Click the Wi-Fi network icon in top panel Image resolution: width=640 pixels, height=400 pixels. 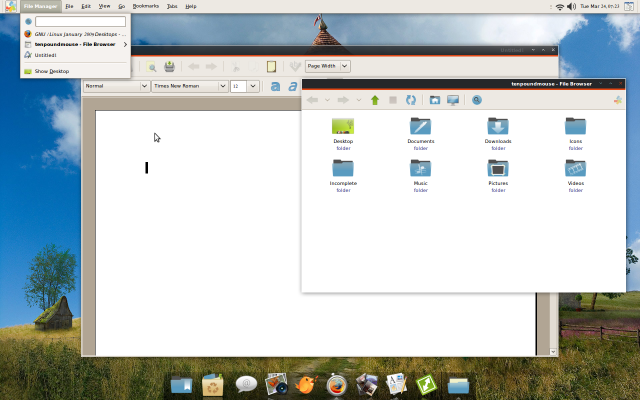pyautogui.click(x=560, y=7)
